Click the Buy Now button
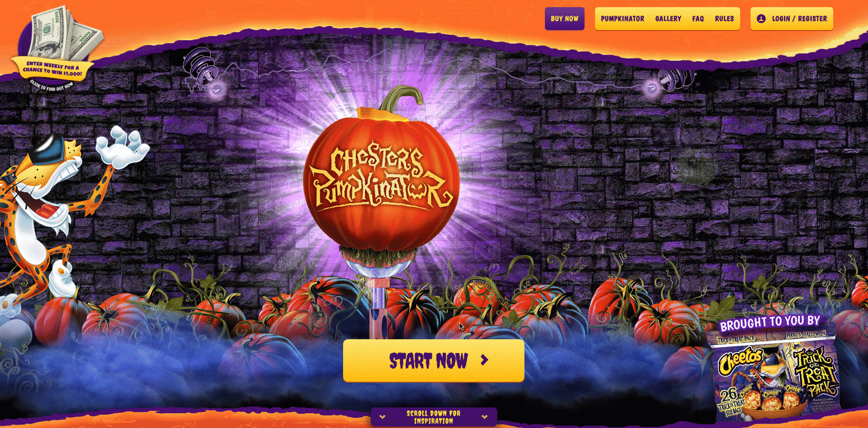This screenshot has height=428, width=868. coord(565,19)
